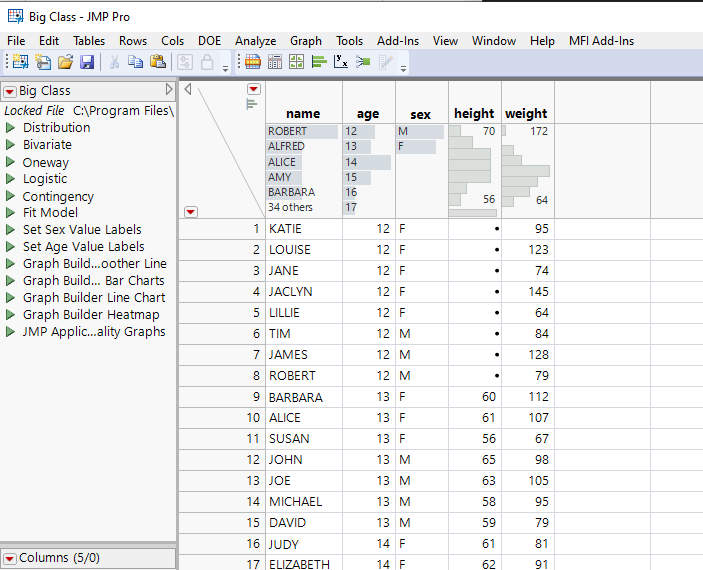Viewport: 703px width, 570px height.
Task: Click the Paste clipboard icon
Action: [x=158, y=62]
